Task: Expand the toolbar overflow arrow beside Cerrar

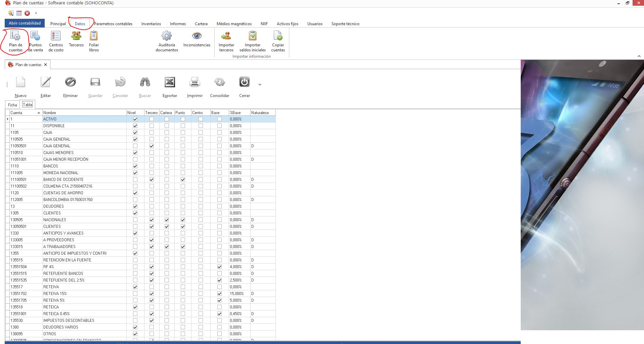Action: click(x=260, y=85)
